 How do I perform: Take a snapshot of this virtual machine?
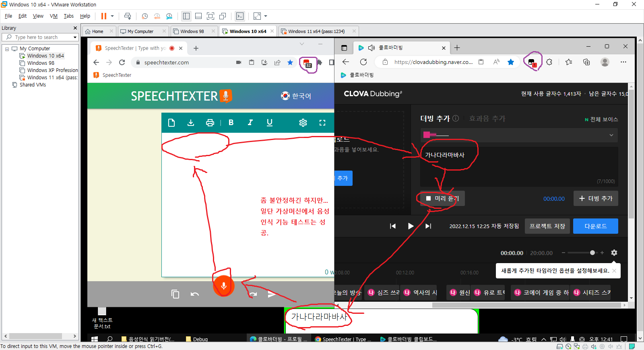click(x=144, y=16)
